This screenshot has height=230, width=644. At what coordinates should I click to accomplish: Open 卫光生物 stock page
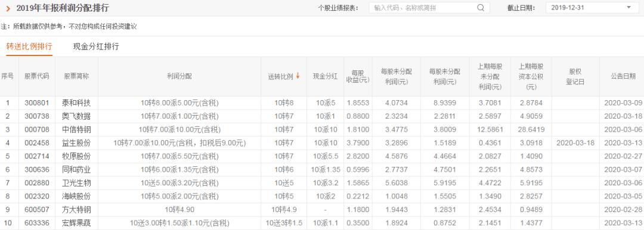tap(77, 183)
